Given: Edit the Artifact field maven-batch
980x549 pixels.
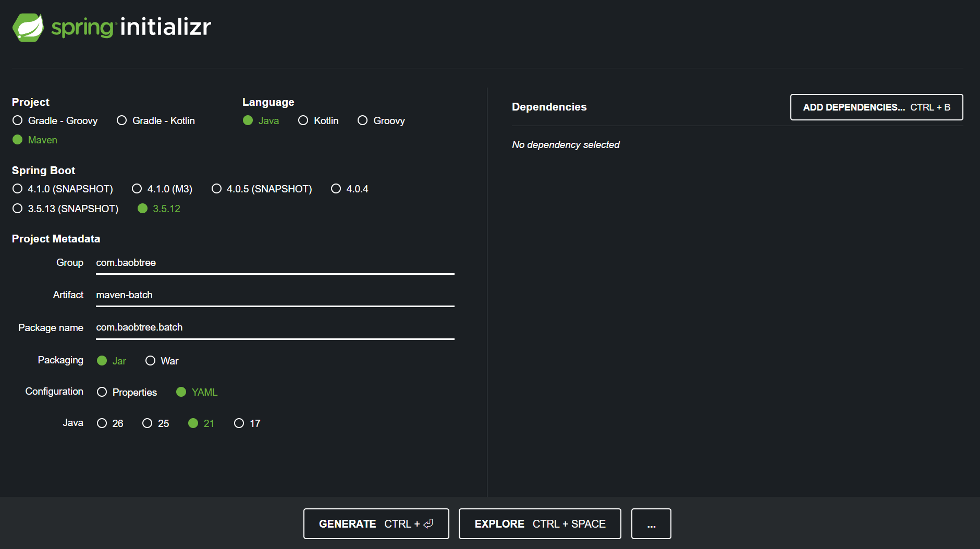Looking at the screenshot, I should click(275, 295).
